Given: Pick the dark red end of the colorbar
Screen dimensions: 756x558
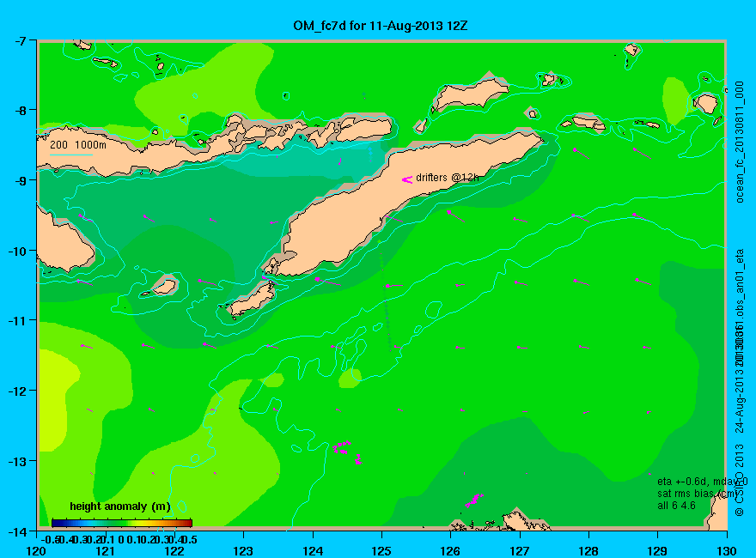Looking at the screenshot, I should (x=188, y=523).
